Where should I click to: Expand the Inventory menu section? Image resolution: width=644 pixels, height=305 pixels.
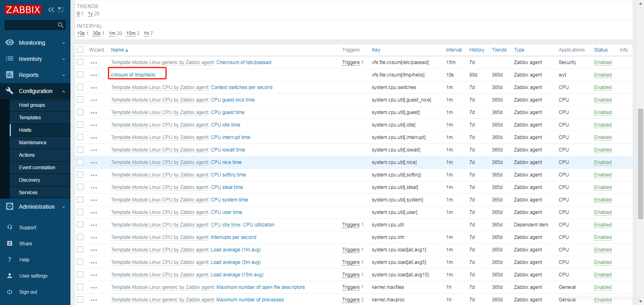[64, 59]
